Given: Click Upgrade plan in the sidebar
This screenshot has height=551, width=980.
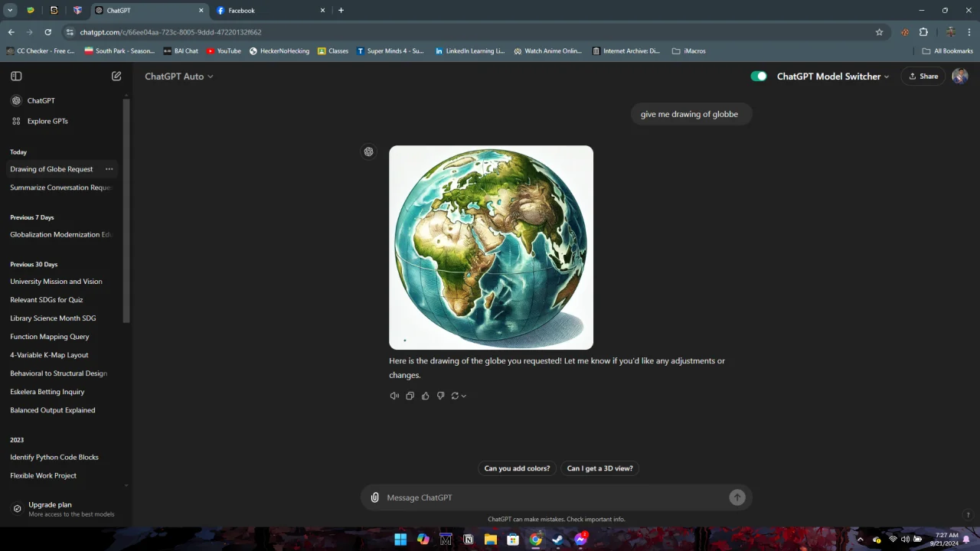Looking at the screenshot, I should (64, 509).
